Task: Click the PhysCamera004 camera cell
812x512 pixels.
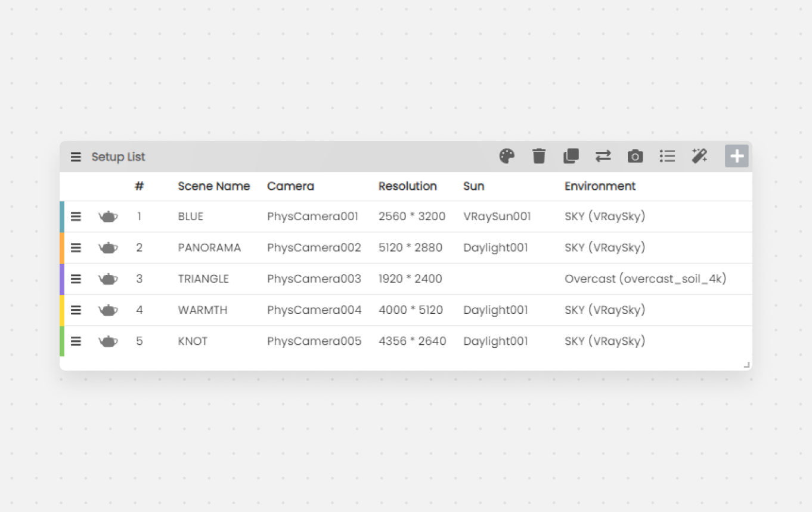Action: [314, 310]
